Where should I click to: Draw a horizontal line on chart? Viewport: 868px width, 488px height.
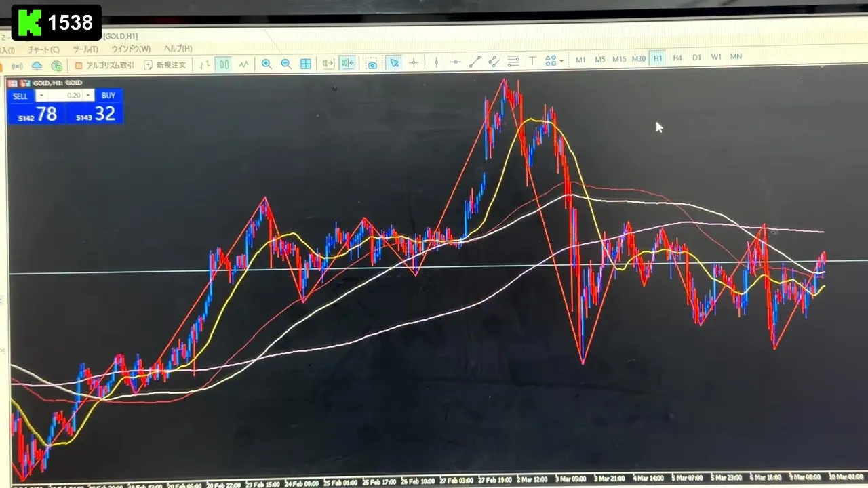tap(456, 62)
